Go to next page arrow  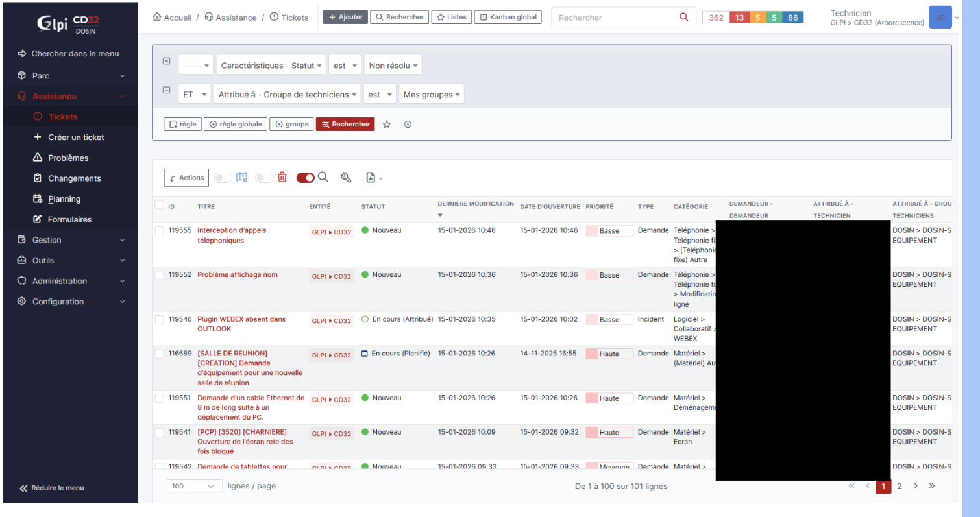click(916, 486)
